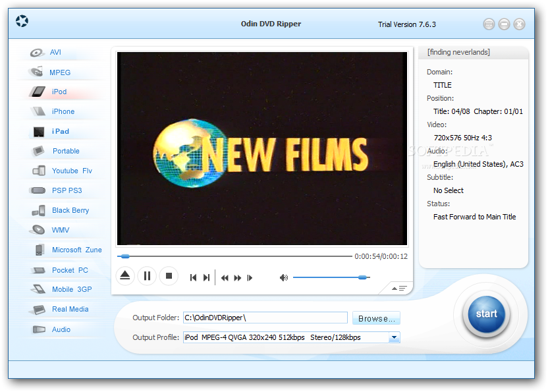Viewport: 548px width, 392px height.
Task: Skip to previous chapter
Action: click(x=193, y=277)
